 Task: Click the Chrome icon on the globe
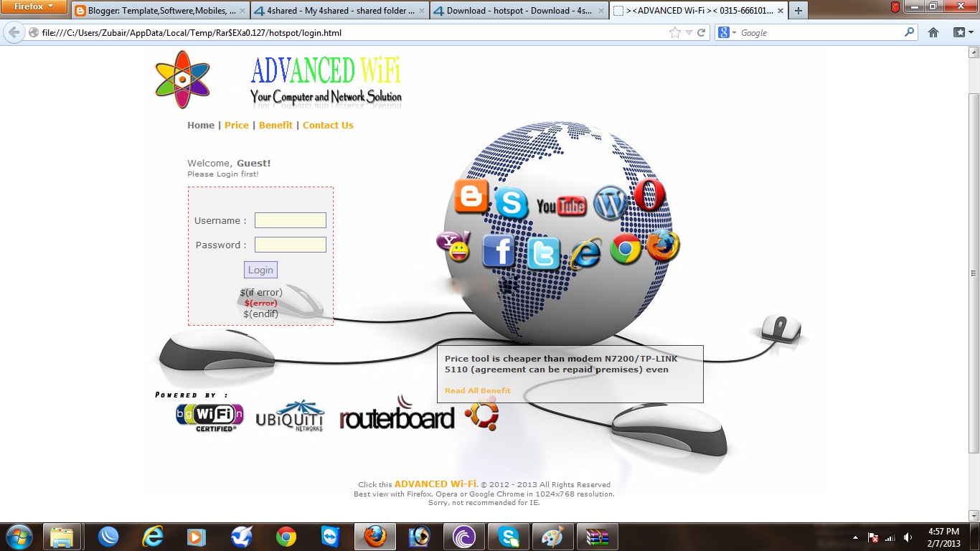pos(626,249)
